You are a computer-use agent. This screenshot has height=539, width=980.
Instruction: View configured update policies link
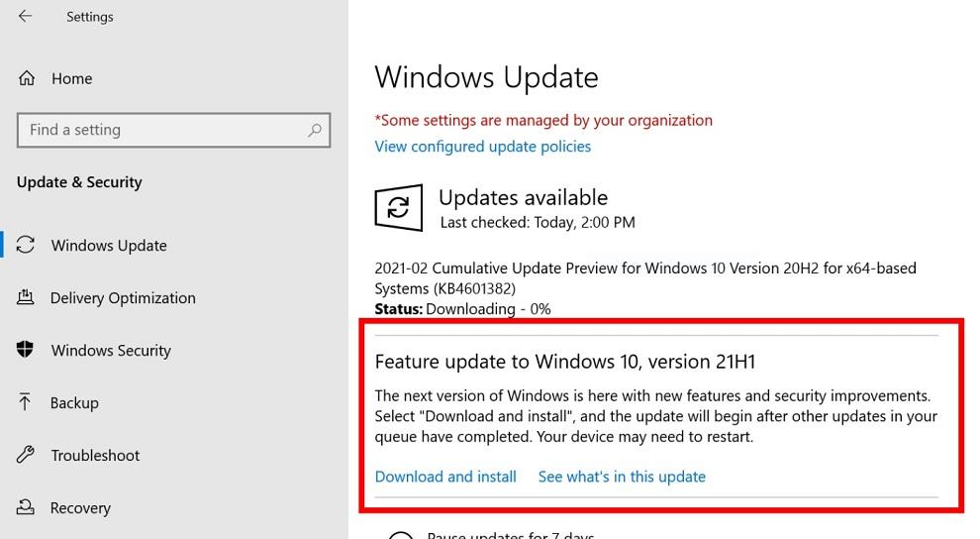[482, 147]
